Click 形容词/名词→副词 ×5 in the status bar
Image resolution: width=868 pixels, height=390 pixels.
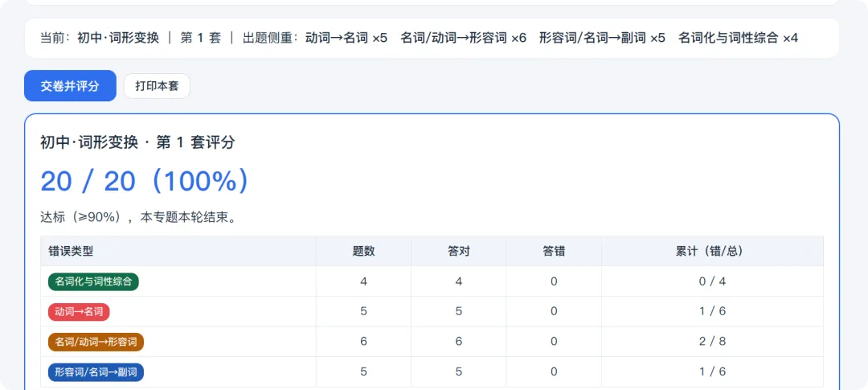tap(602, 39)
